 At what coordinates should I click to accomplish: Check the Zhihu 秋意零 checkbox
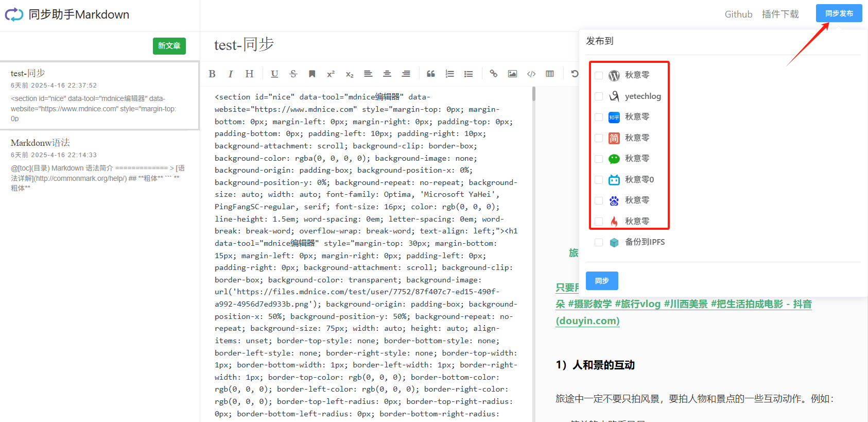pos(599,117)
